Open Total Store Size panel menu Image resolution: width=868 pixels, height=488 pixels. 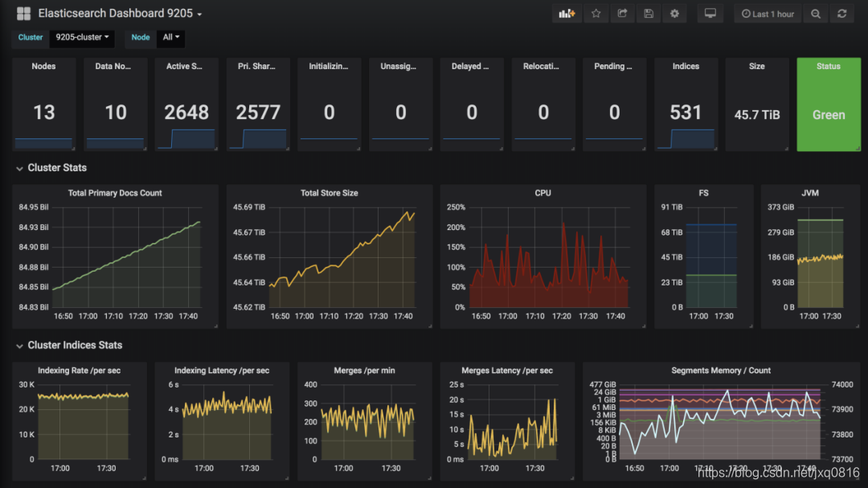pyautogui.click(x=330, y=193)
